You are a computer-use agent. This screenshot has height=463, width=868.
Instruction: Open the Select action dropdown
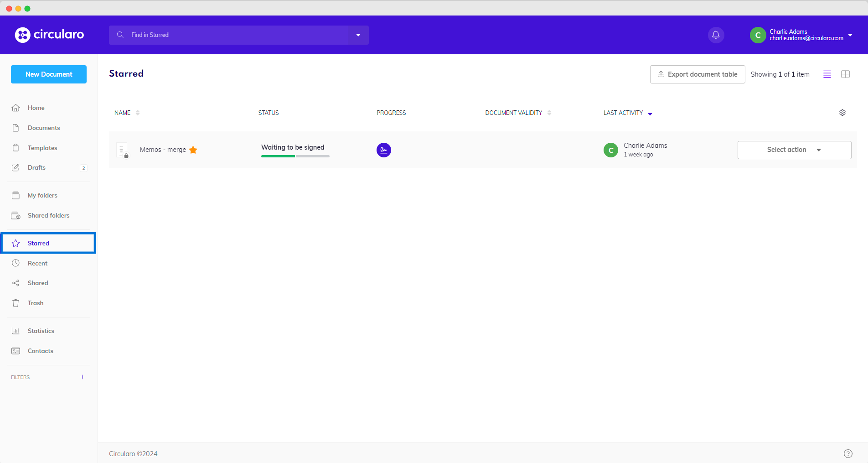(x=794, y=150)
